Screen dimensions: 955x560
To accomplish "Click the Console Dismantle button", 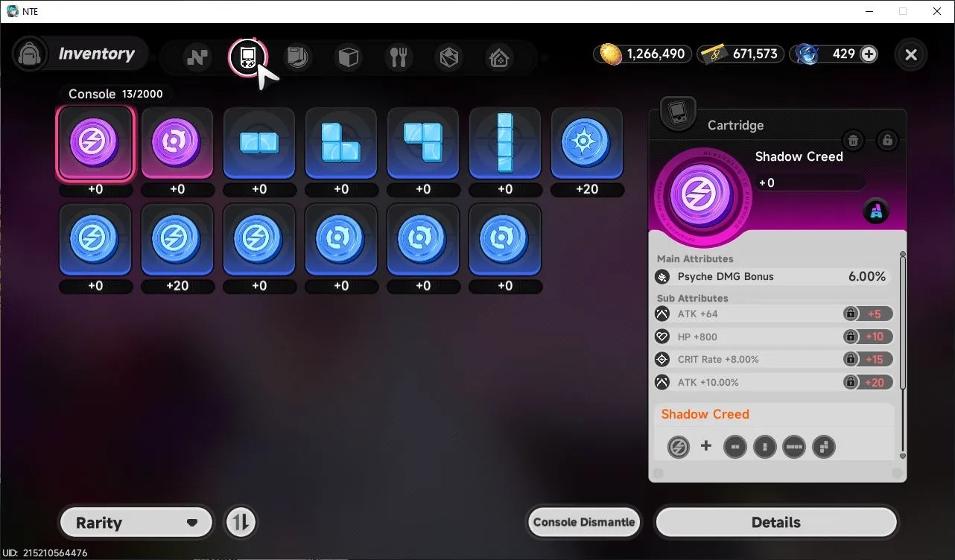I will 584,522.
